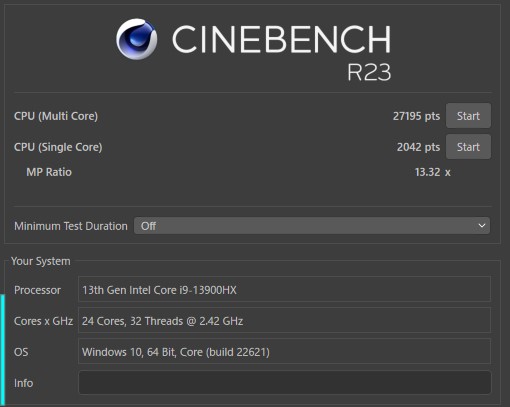Click the Cores x GHz label
510x407 pixels.
pyautogui.click(x=43, y=321)
